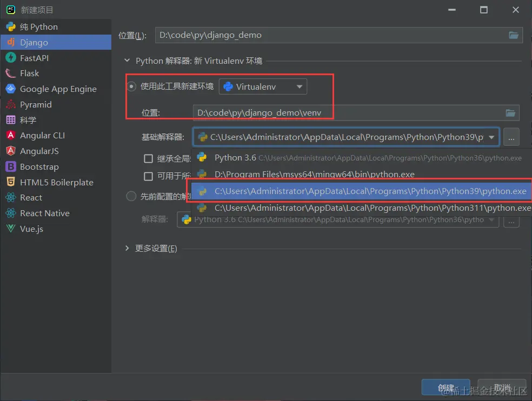Image resolution: width=532 pixels, height=401 pixels.
Task: Click the React Native atom icon
Action: (x=11, y=213)
